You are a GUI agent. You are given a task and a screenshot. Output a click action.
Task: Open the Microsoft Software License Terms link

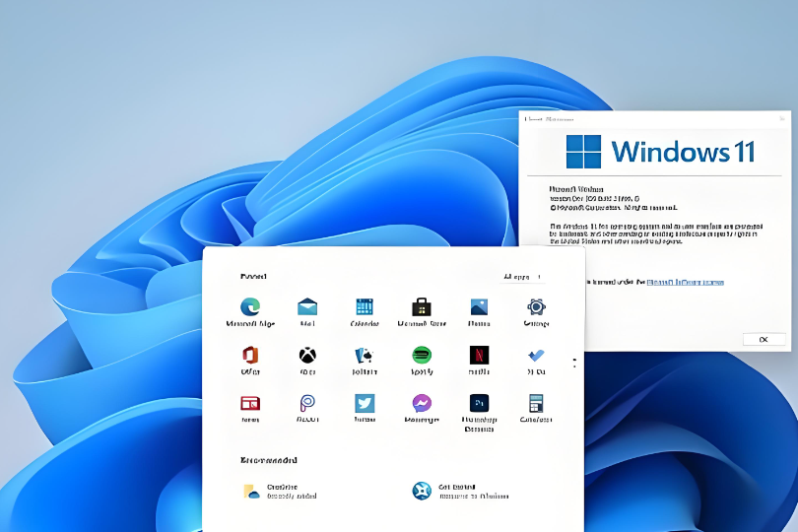point(685,282)
